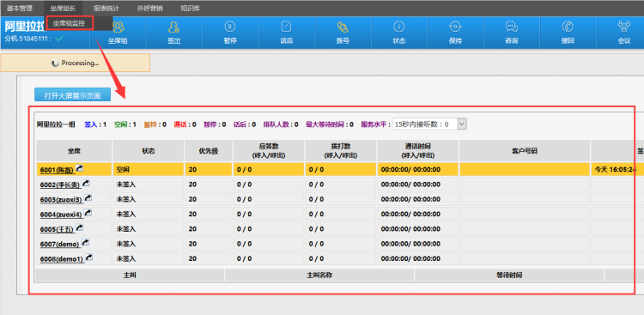Click the 接回 retrieve call toolbar icon
This screenshot has width=644, height=315.
pos(568,27)
